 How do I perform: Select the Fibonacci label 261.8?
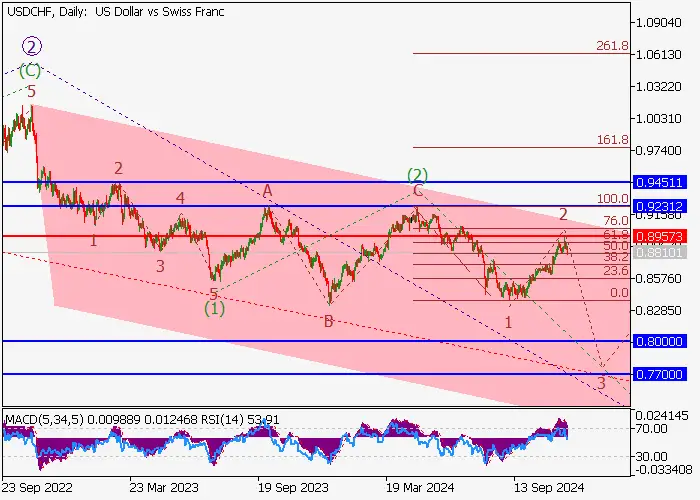[612, 46]
